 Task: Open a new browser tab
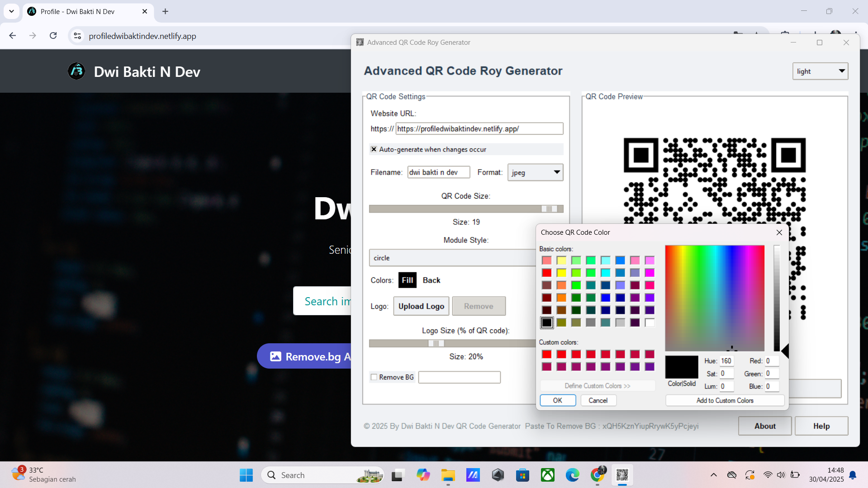tap(165, 11)
